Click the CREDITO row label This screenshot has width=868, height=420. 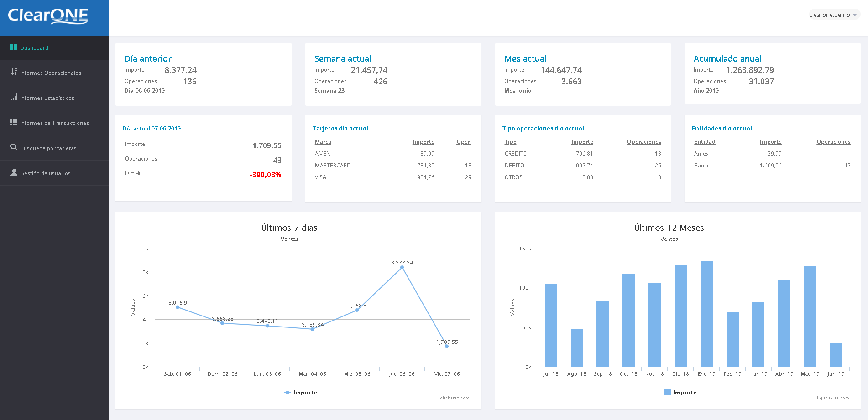pos(516,154)
